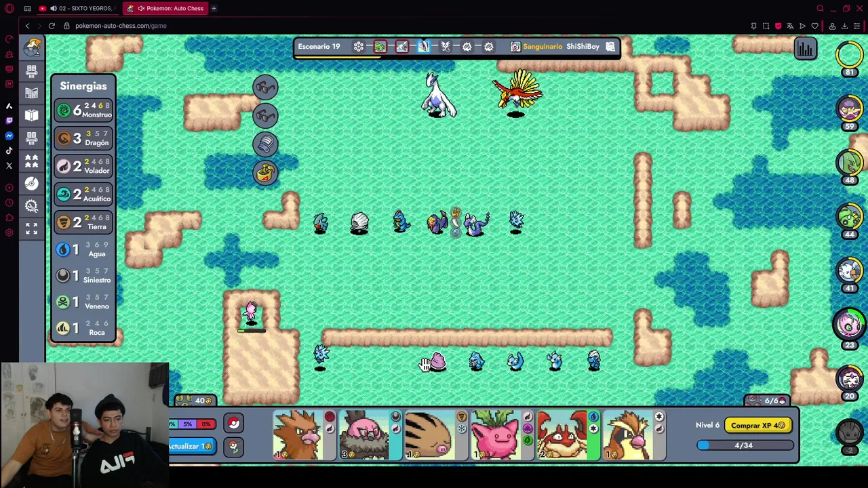
Task: Click the 40 gold counter
Action: [196, 401]
